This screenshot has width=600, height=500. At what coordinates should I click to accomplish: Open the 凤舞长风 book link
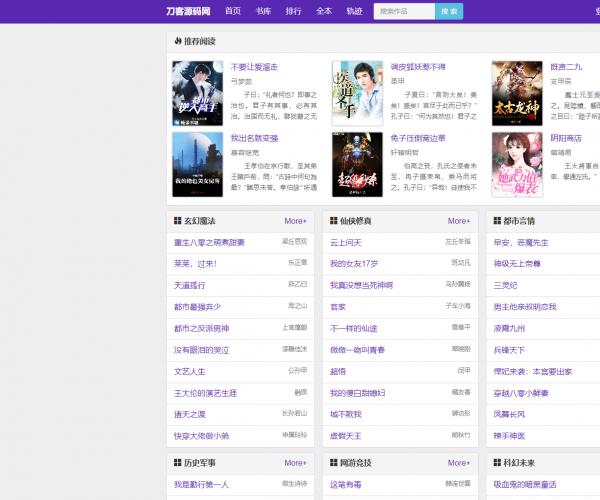pyautogui.click(x=509, y=414)
